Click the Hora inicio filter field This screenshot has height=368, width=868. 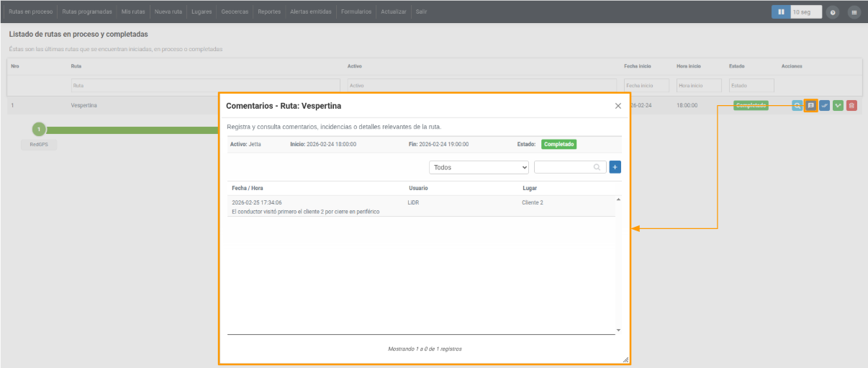699,85
